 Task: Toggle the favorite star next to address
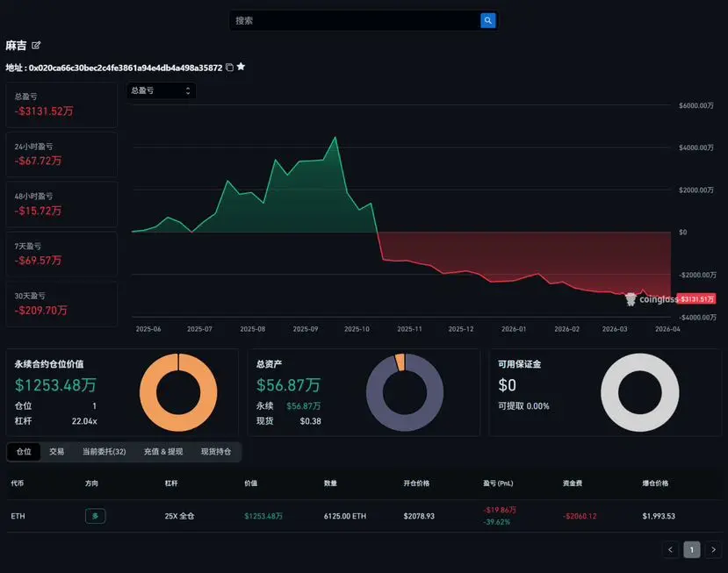[x=241, y=67]
